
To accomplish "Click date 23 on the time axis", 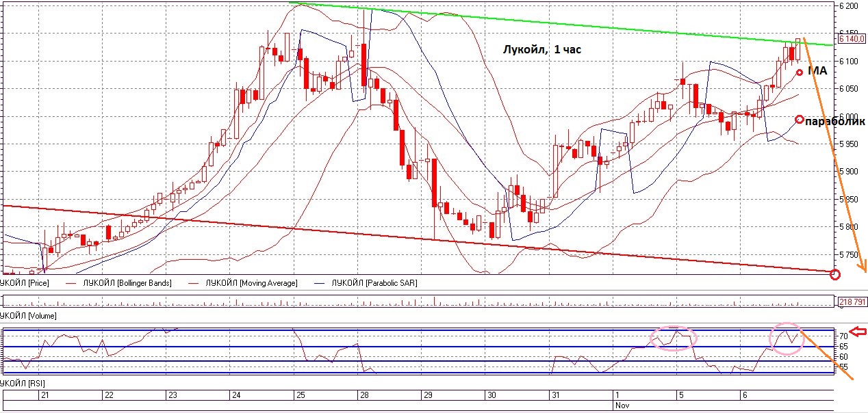I will (x=172, y=395).
